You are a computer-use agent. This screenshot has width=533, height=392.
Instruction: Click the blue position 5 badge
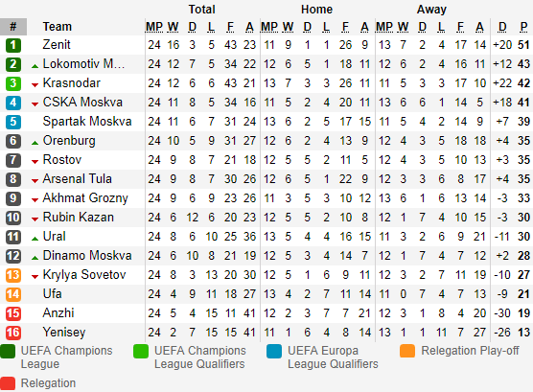click(x=13, y=122)
